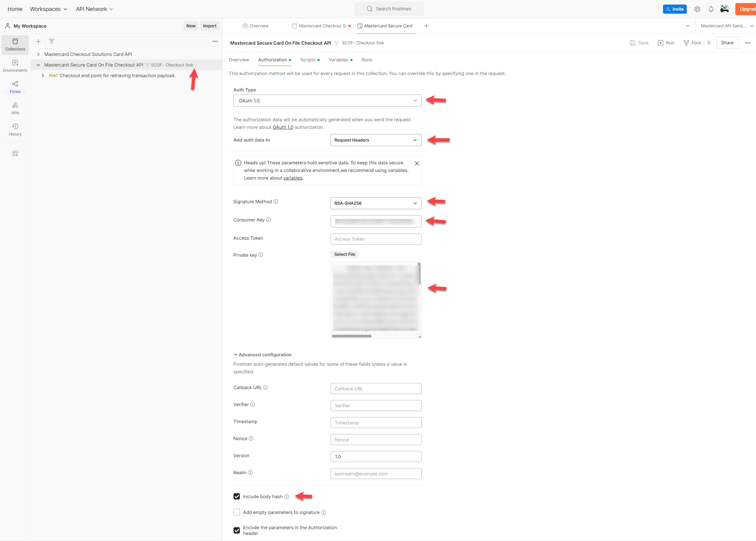Open user avatar menu

click(x=725, y=9)
